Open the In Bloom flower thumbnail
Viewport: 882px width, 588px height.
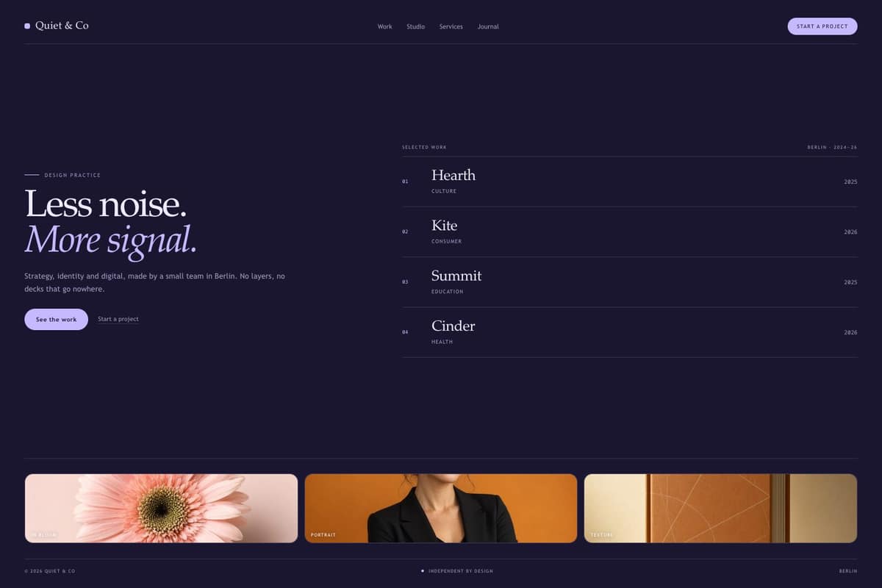pos(161,508)
